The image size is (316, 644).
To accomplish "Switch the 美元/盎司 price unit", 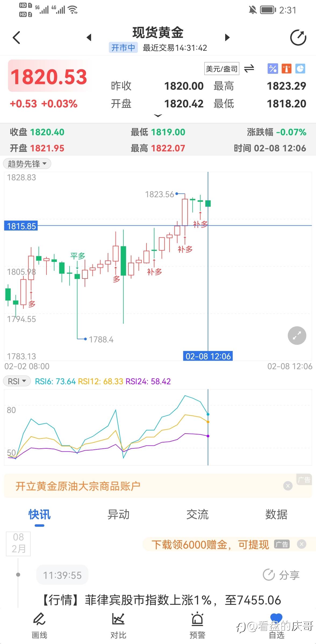I will 249,69.
